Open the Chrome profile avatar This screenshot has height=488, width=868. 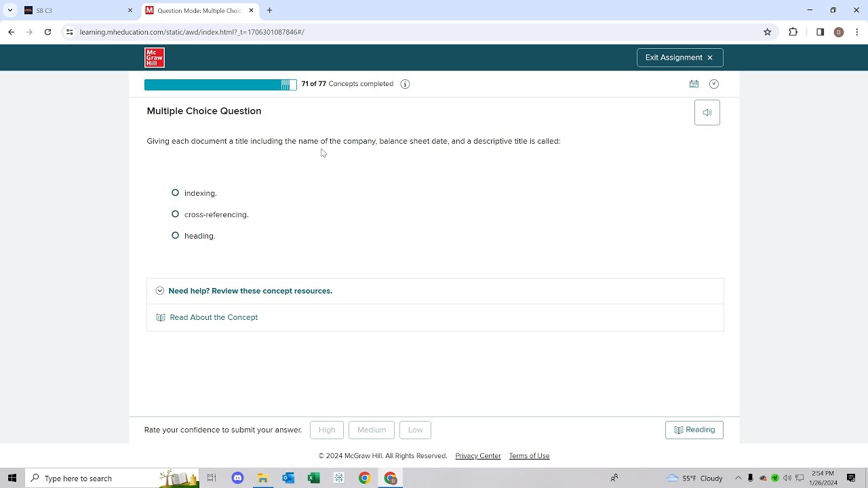click(x=839, y=32)
